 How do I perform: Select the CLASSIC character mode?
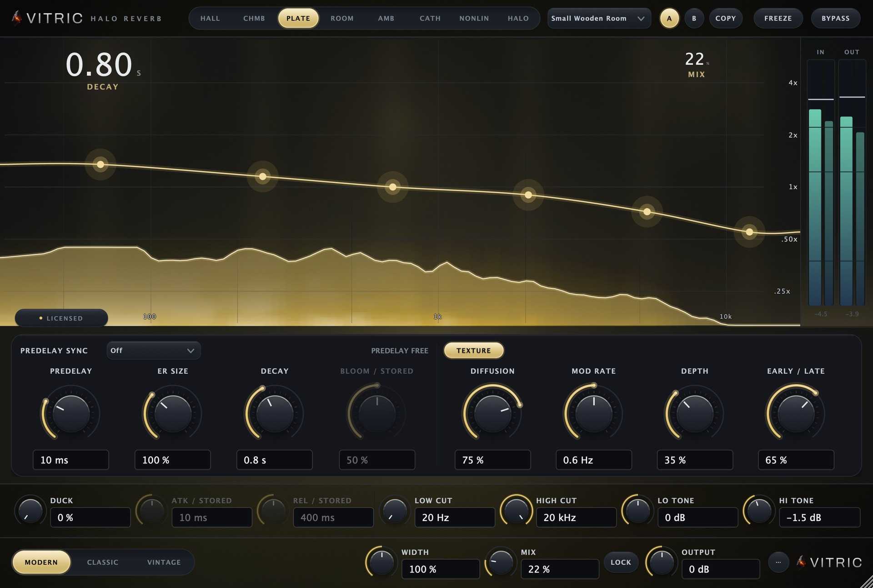tap(103, 563)
